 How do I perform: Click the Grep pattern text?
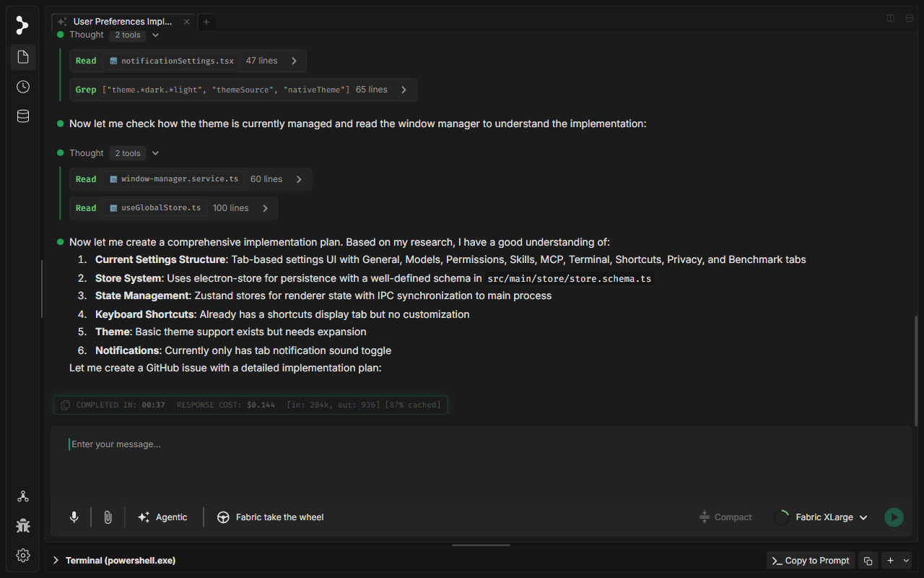226,90
